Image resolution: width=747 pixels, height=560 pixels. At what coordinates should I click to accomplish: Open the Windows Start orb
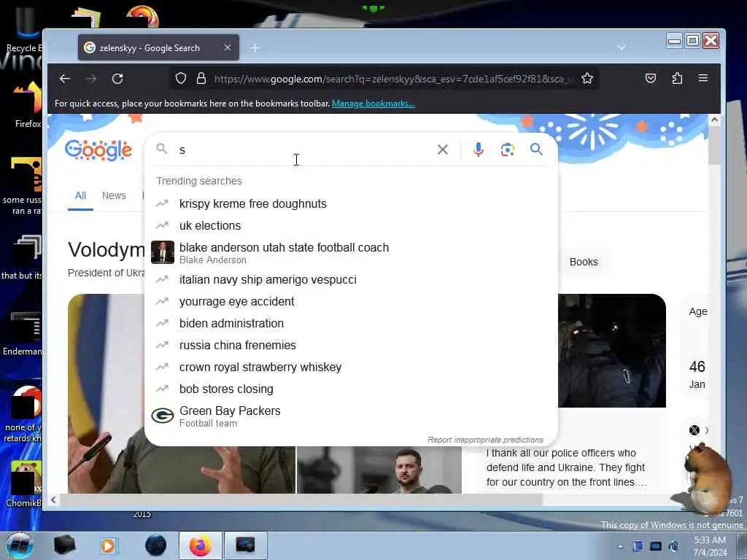point(18,545)
